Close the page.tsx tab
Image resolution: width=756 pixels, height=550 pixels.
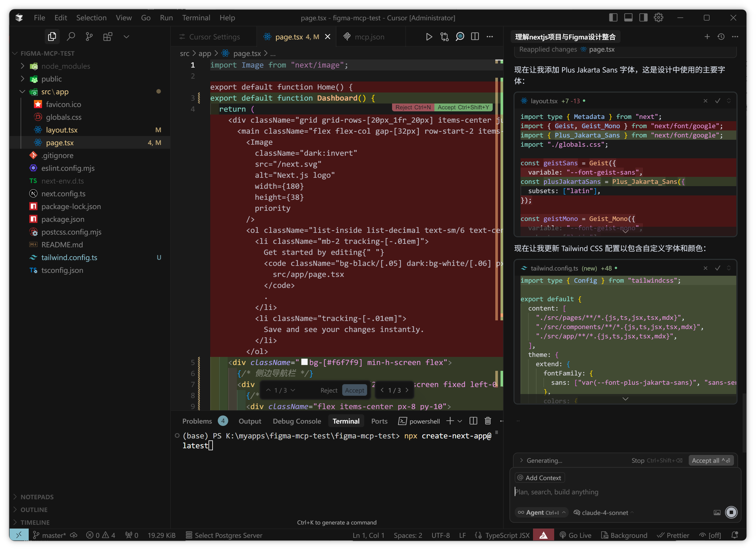pyautogui.click(x=328, y=37)
